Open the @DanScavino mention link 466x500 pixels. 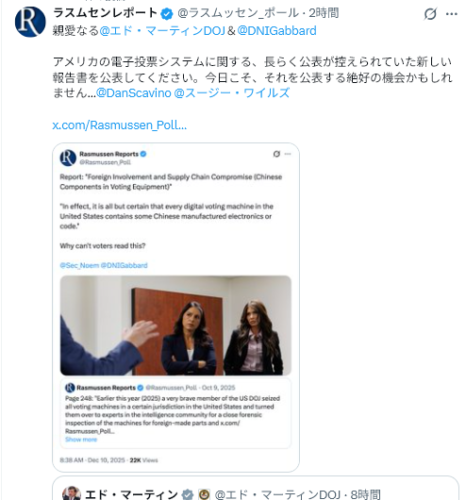(x=134, y=93)
